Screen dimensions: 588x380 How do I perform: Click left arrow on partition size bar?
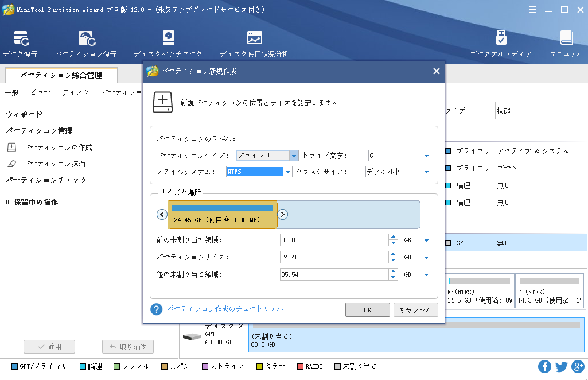pos(162,215)
